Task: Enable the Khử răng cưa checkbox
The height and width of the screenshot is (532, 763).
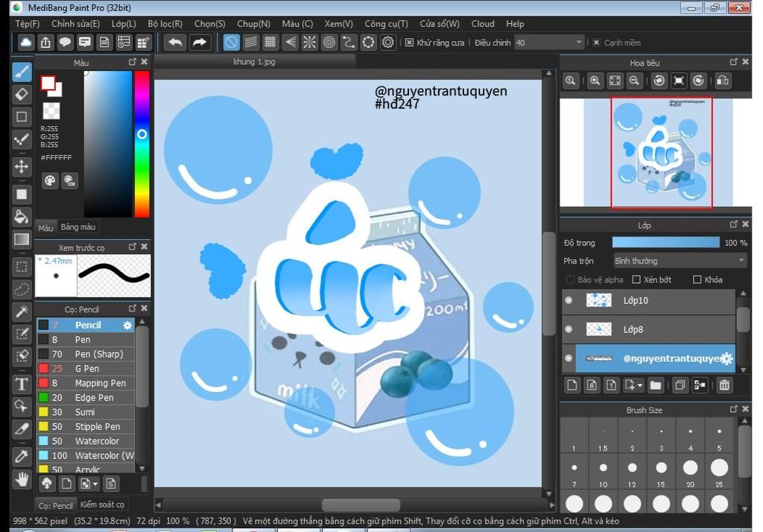Action: [409, 42]
